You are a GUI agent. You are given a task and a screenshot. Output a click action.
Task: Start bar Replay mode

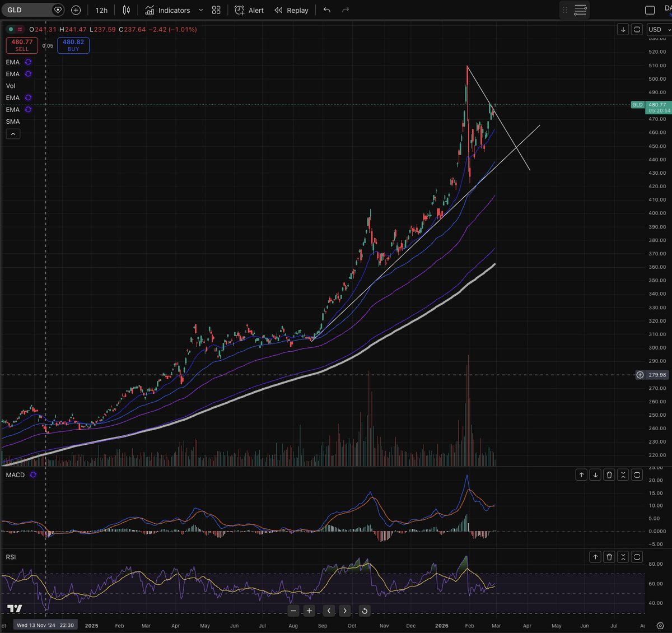[x=291, y=10]
